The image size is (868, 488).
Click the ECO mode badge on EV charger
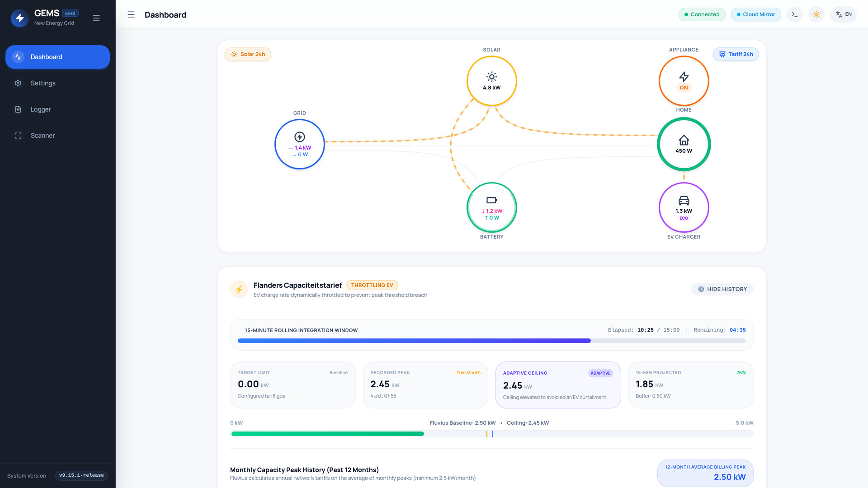point(684,218)
